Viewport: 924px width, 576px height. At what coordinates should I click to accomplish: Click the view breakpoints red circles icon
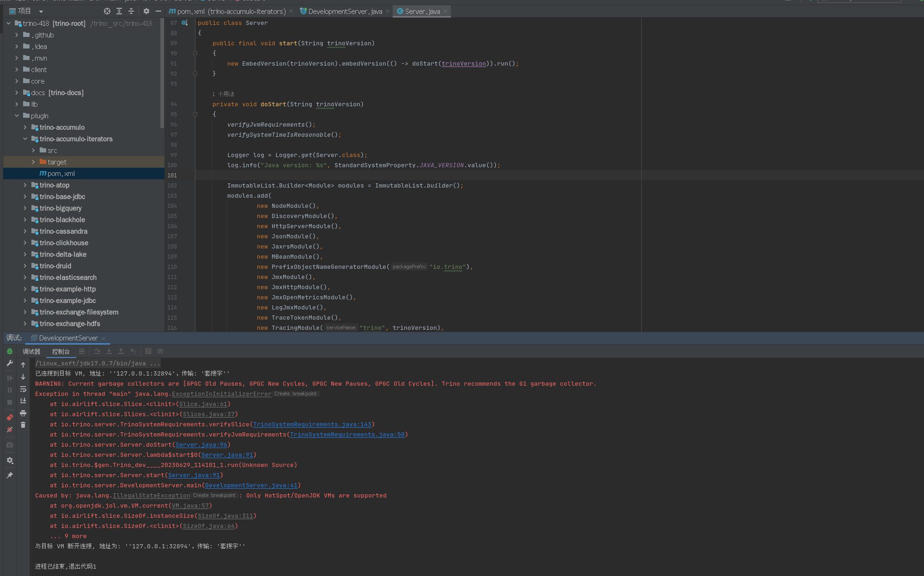tap(10, 418)
